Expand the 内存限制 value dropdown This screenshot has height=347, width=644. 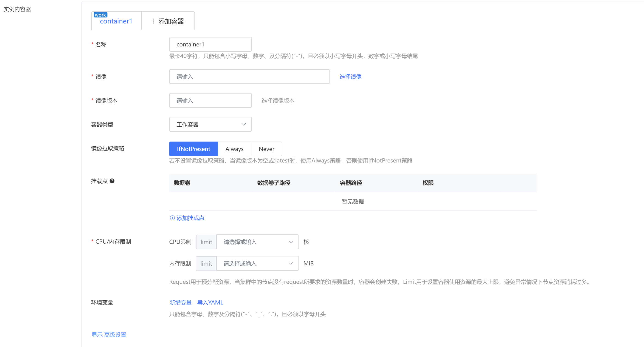[257, 263]
